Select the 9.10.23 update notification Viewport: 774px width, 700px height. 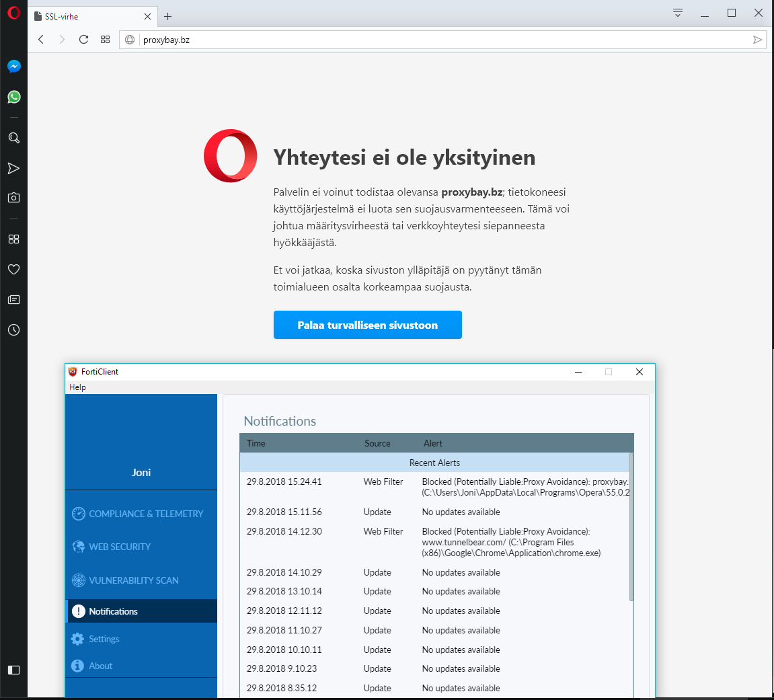pyautogui.click(x=435, y=668)
